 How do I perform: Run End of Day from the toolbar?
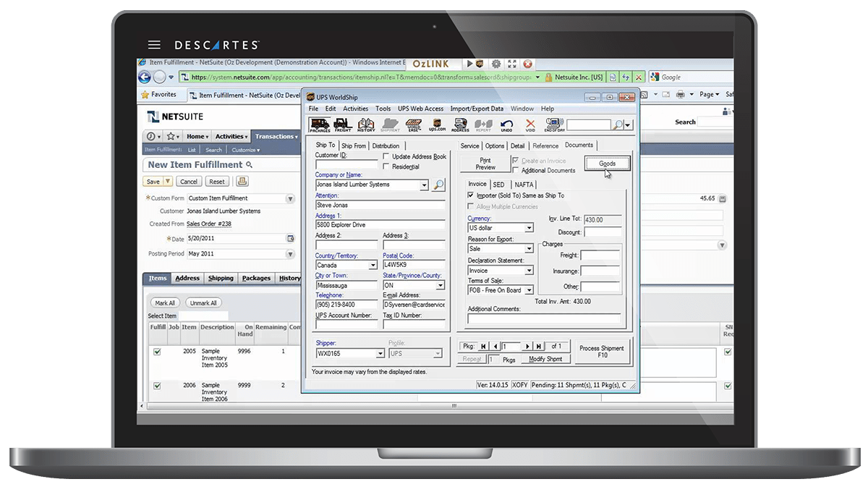(554, 125)
